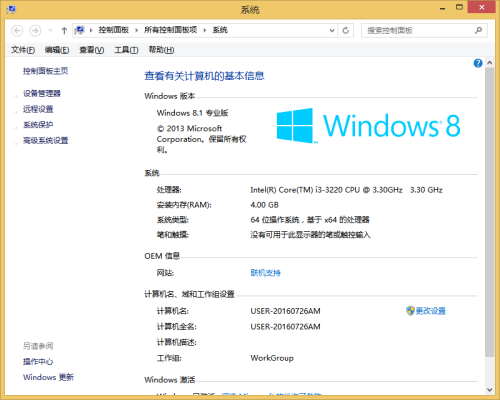Click the Windows 8 logo

click(x=368, y=126)
